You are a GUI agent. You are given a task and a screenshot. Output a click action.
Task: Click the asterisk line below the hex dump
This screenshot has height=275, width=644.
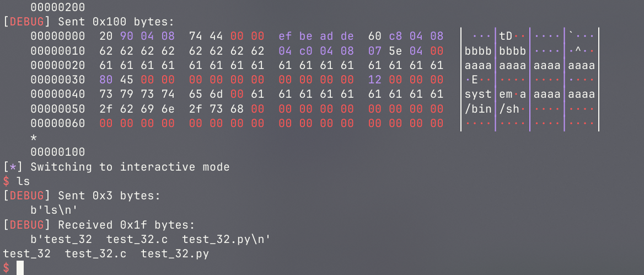[x=34, y=137]
